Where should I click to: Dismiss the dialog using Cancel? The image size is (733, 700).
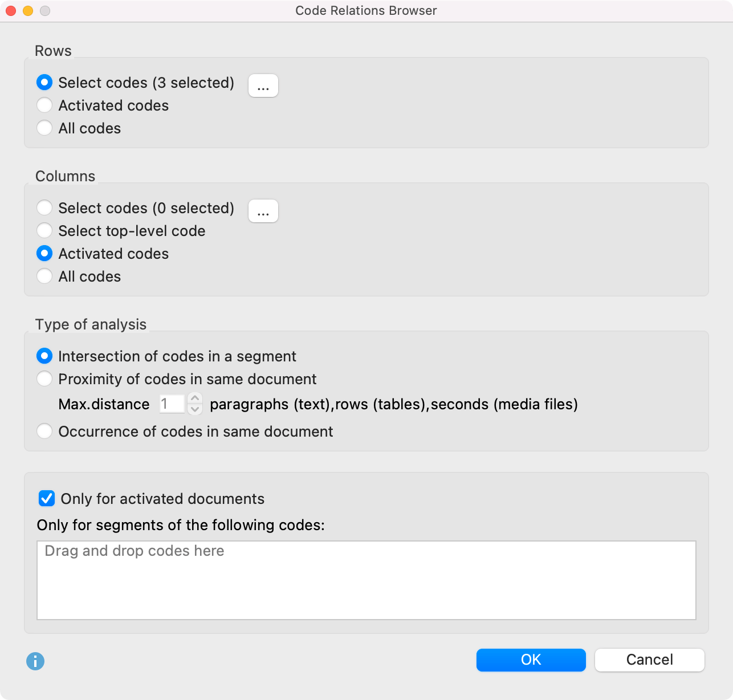point(649,660)
